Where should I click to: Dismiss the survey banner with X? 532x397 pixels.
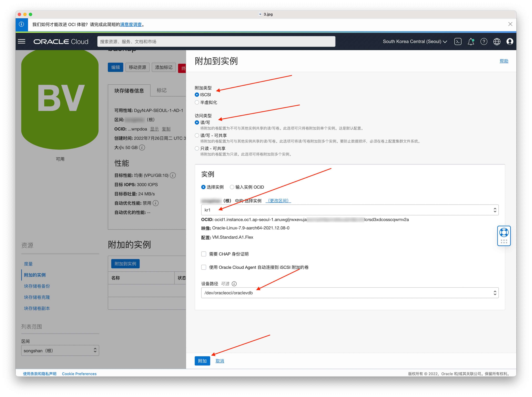(510, 24)
